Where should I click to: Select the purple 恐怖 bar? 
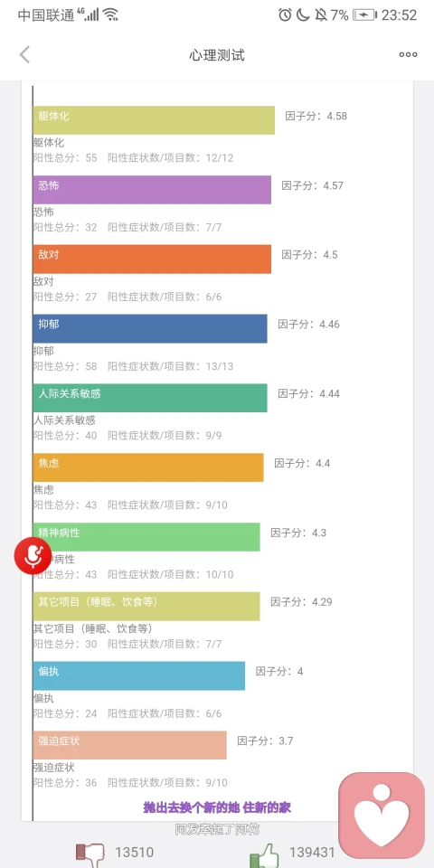pos(152,190)
